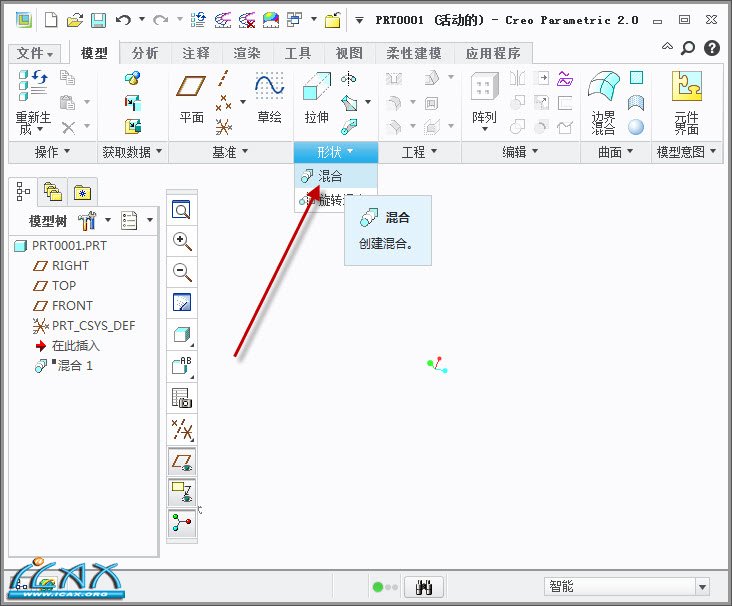Click the Shapes (形状) group header
Screen dimensions: 732x606
335,152
